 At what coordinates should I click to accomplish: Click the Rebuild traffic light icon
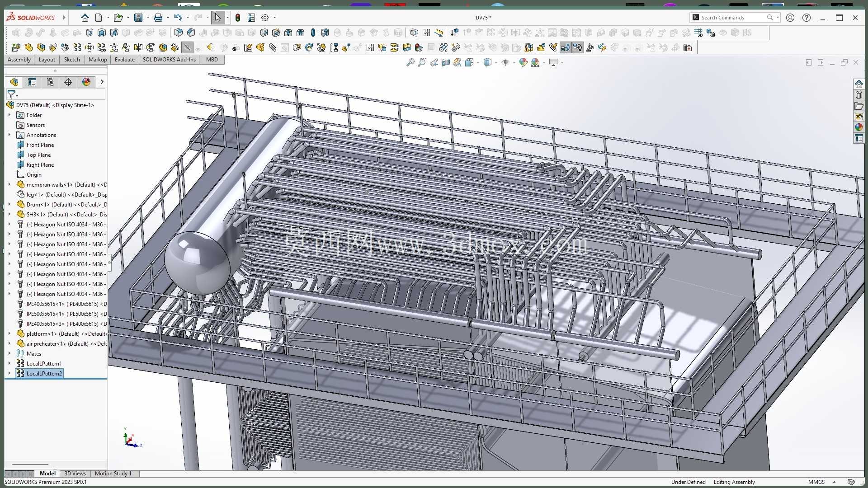pyautogui.click(x=238, y=18)
